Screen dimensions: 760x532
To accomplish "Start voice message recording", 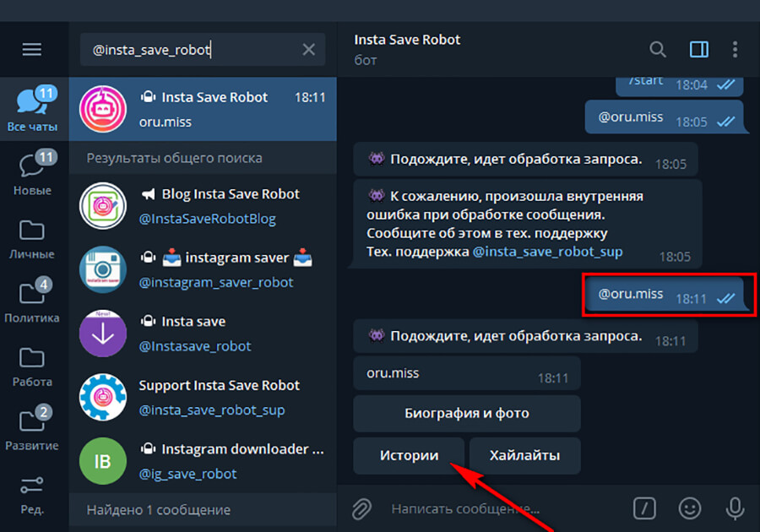I will (734, 508).
